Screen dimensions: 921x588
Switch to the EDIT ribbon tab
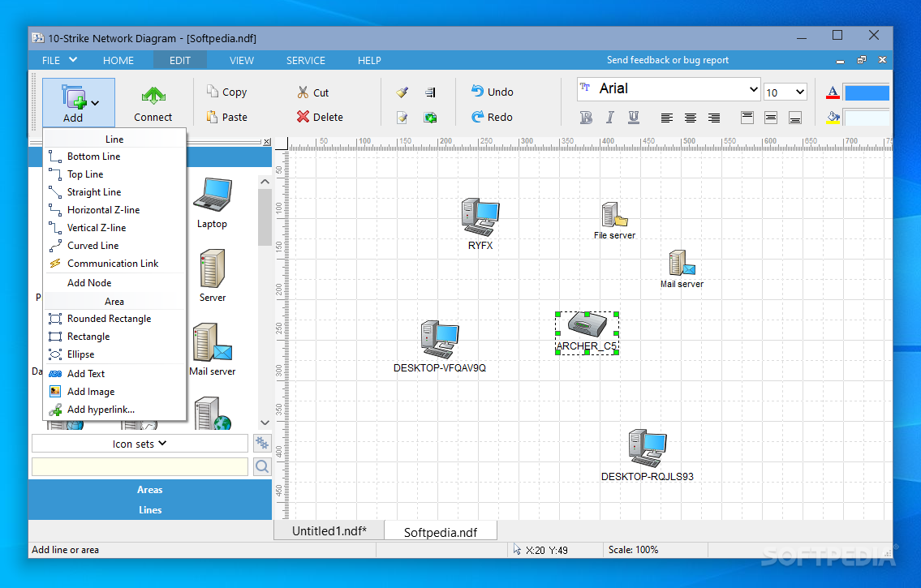[x=179, y=61]
